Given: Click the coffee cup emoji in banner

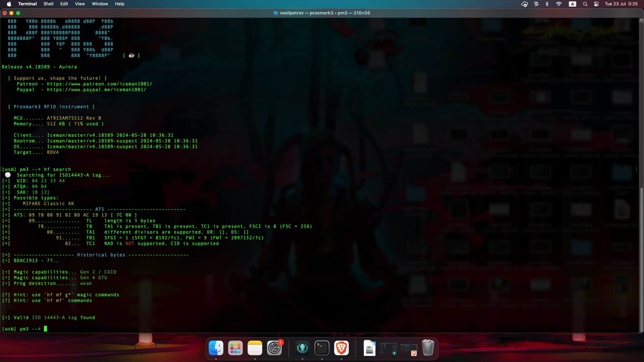Looking at the screenshot, I should pos(131,56).
